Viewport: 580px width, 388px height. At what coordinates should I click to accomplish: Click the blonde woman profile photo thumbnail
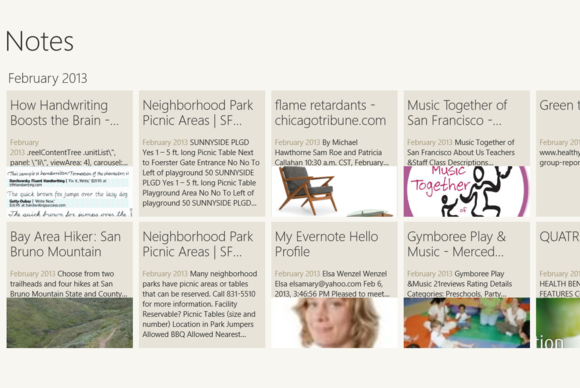[334, 323]
